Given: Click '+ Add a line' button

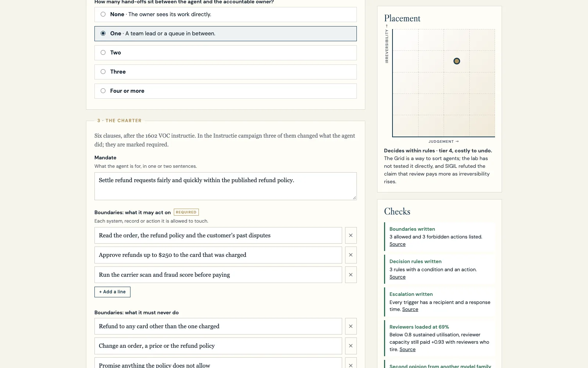Looking at the screenshot, I should [112, 292].
